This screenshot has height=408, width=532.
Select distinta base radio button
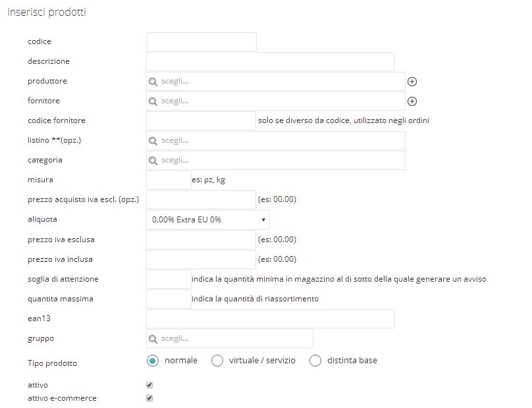[315, 361]
